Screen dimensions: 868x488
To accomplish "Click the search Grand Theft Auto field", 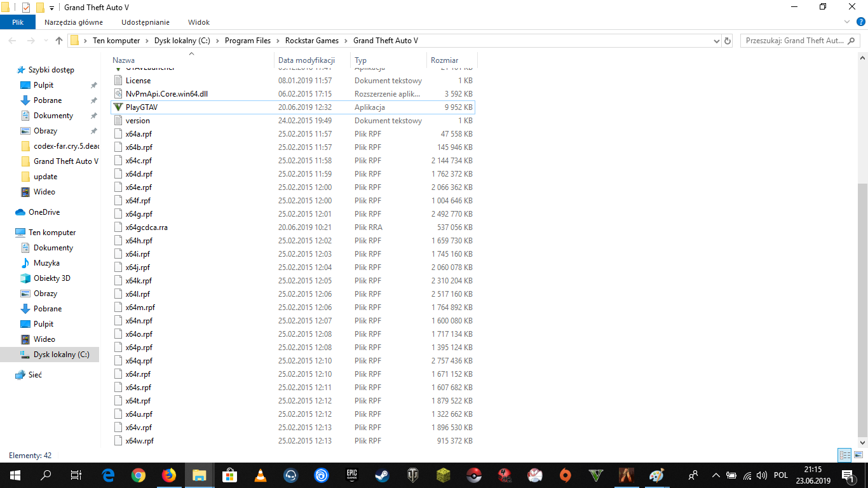I will tap(800, 41).
